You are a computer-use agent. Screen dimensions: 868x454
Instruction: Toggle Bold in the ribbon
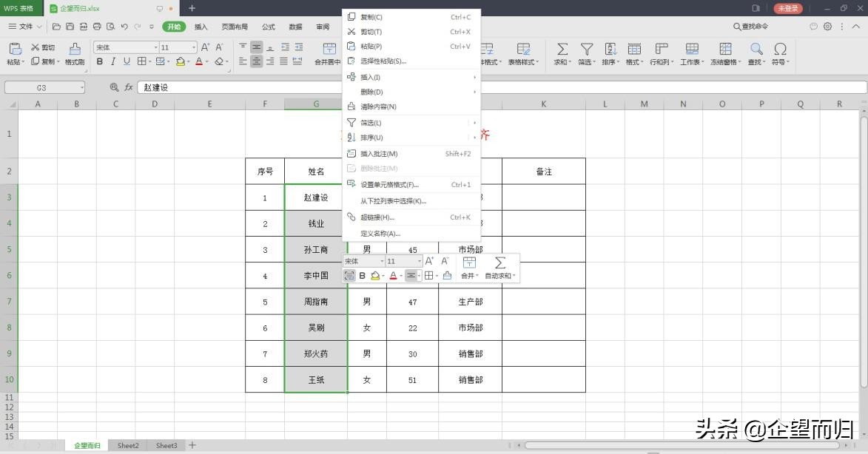(x=100, y=61)
